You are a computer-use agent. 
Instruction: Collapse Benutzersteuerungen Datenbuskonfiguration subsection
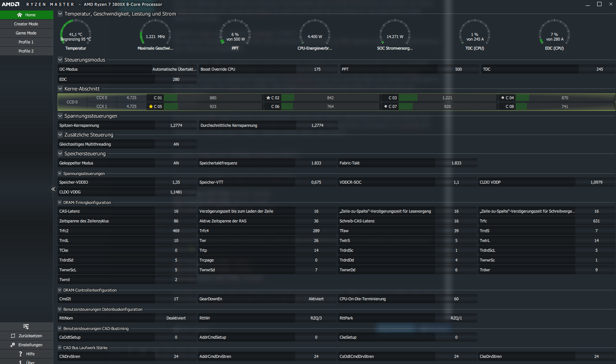click(60, 309)
